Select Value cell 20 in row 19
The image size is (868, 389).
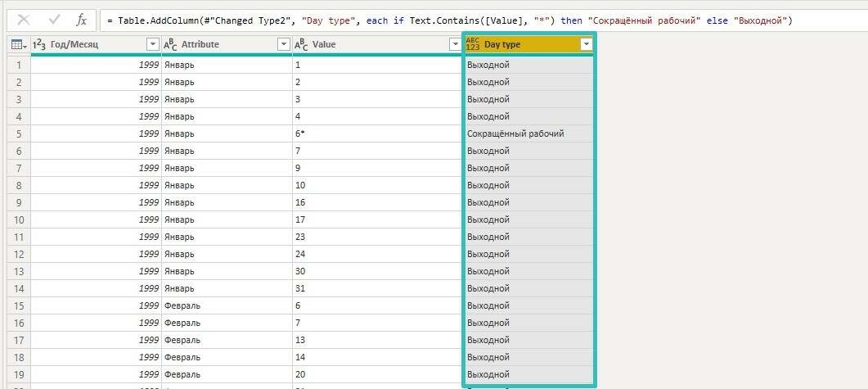tap(377, 374)
